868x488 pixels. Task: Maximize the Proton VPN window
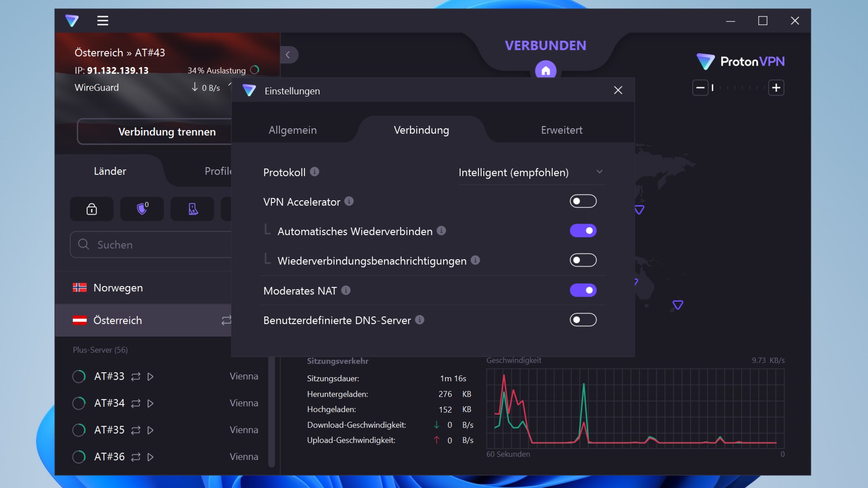pos(763,21)
